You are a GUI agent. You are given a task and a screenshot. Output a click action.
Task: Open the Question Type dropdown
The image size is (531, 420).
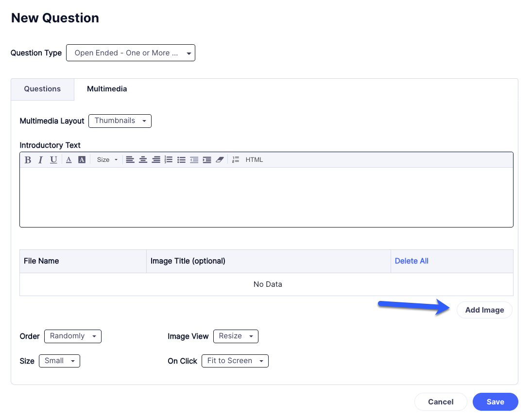click(130, 53)
